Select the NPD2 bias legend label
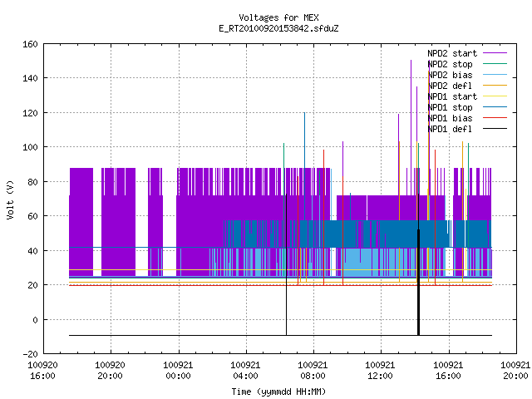Viewport: 532px width, 399px height. (450, 75)
